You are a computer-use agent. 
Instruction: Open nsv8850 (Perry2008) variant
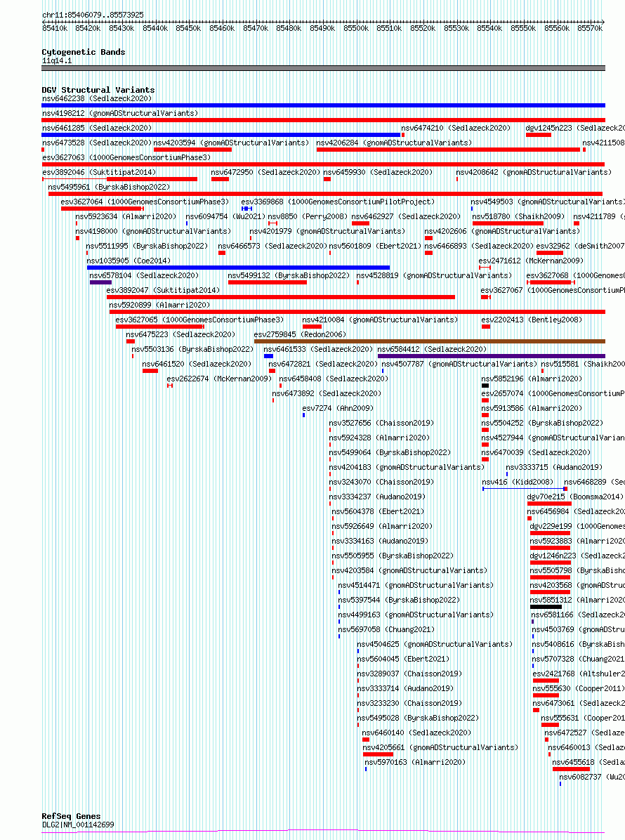click(x=307, y=216)
